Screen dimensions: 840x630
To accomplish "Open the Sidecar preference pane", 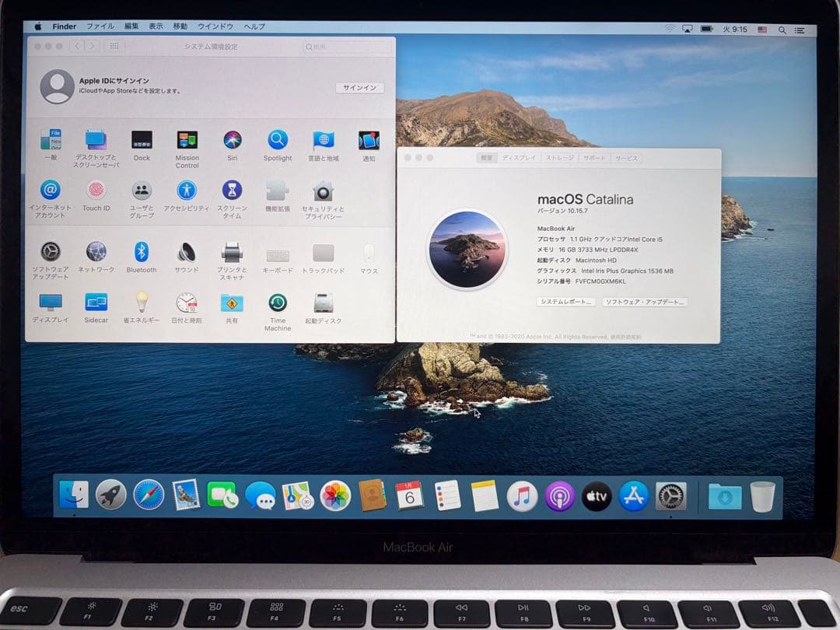I will click(x=96, y=303).
